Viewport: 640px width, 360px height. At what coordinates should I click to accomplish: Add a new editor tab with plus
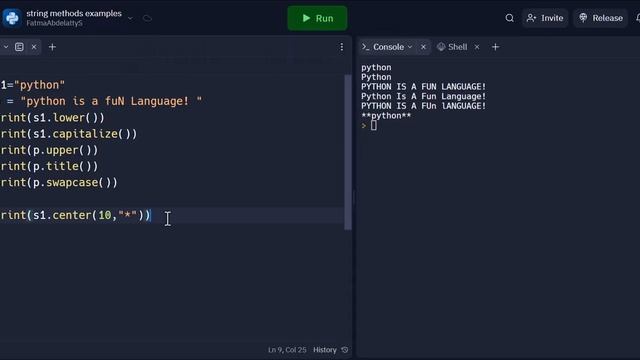[52, 47]
